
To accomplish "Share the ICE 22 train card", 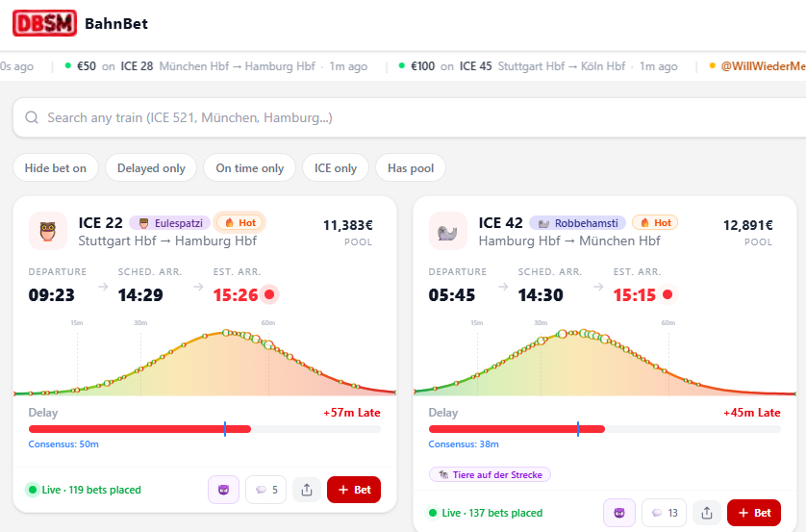I will click(x=307, y=490).
